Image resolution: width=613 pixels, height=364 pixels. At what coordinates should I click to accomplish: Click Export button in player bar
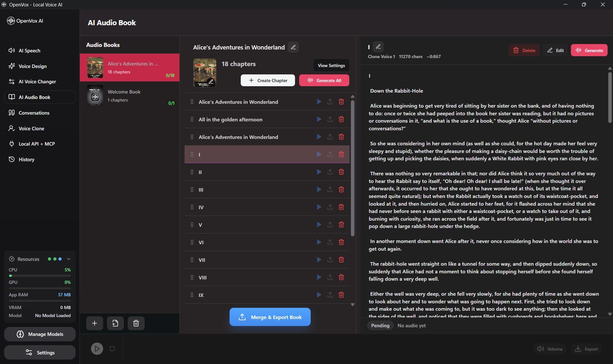point(586,349)
